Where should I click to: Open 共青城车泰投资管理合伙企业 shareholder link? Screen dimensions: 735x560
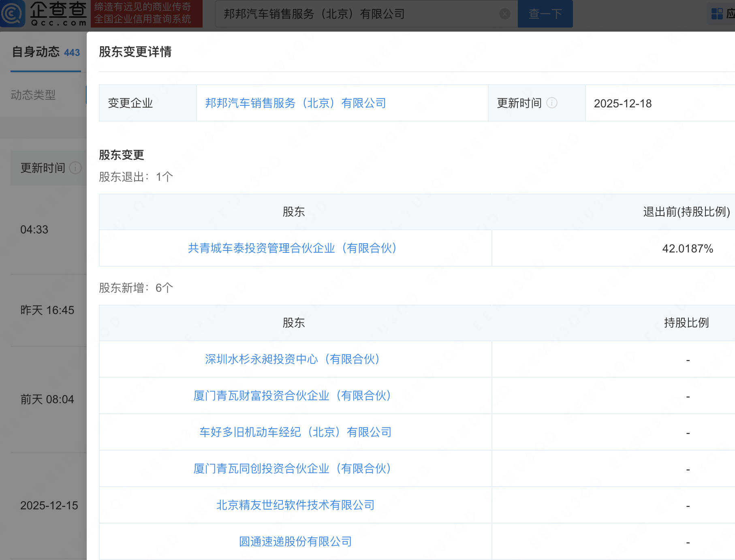pyautogui.click(x=292, y=248)
